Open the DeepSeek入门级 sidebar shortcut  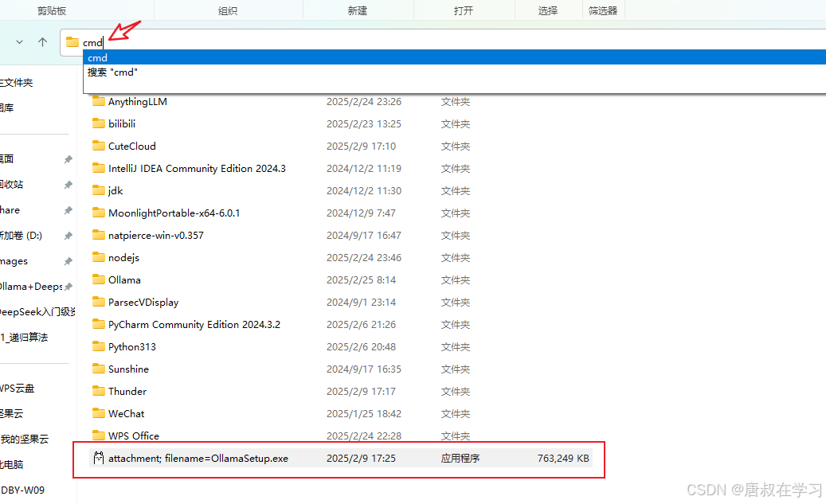(x=37, y=312)
